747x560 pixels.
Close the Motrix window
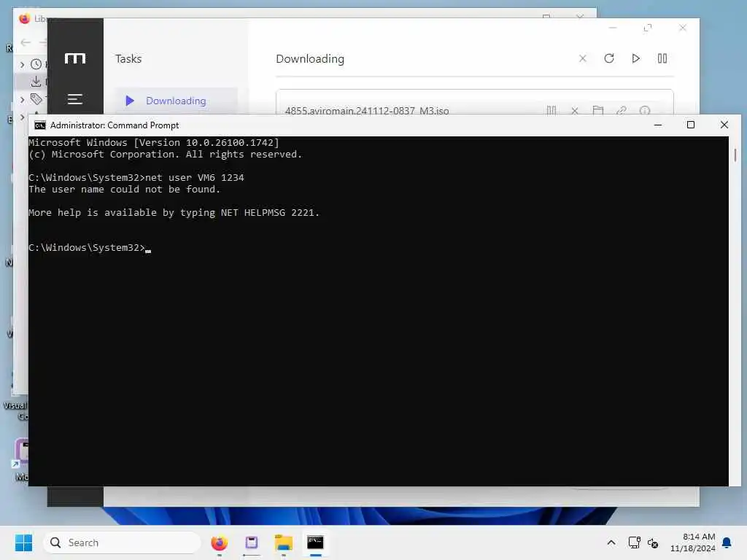683,28
